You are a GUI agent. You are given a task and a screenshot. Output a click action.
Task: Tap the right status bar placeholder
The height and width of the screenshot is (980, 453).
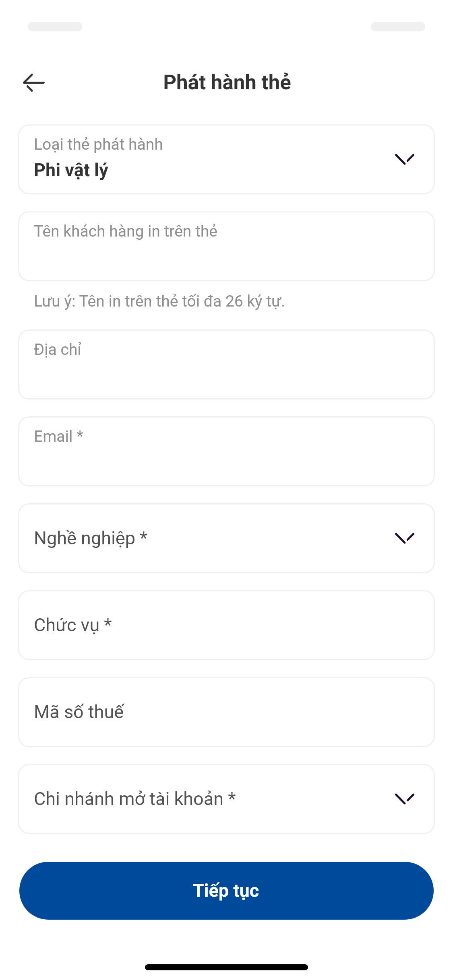[398, 27]
